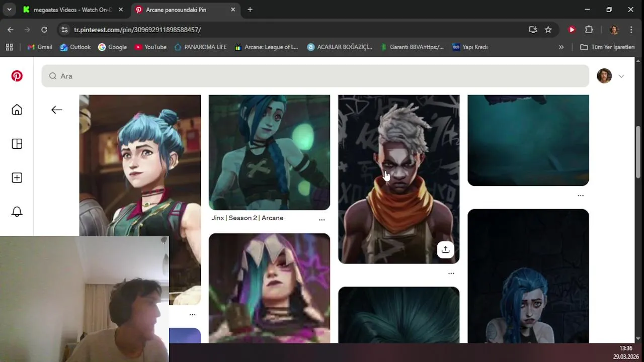This screenshot has height=362, width=644.
Task: Click the taskbar clock showing 13:36
Action: pyautogui.click(x=625, y=348)
